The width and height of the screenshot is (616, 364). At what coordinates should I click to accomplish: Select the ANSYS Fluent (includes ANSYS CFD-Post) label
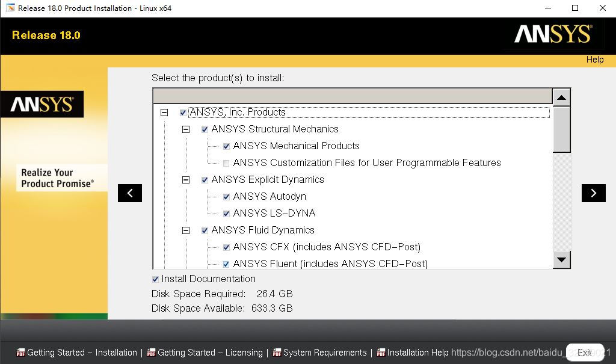[330, 264]
